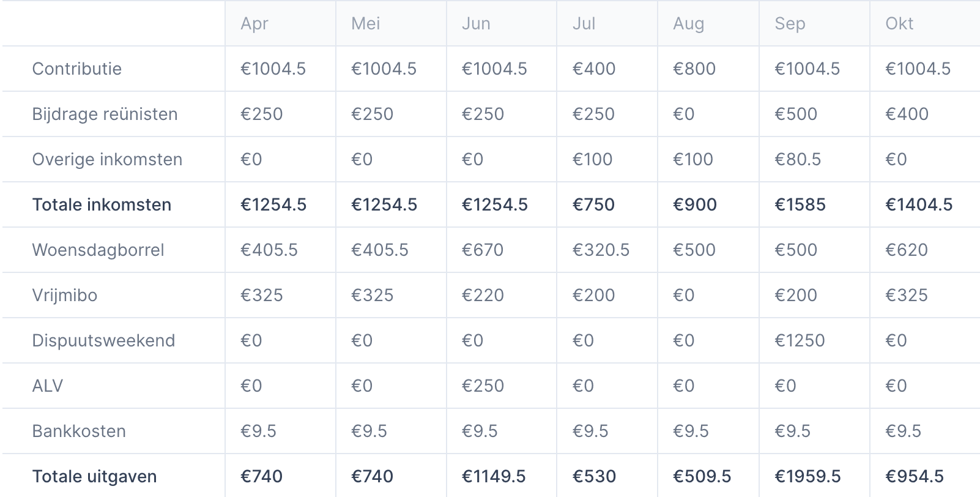This screenshot has width=980, height=497.
Task: Select the Woensdagborrel row label
Action: coord(98,250)
